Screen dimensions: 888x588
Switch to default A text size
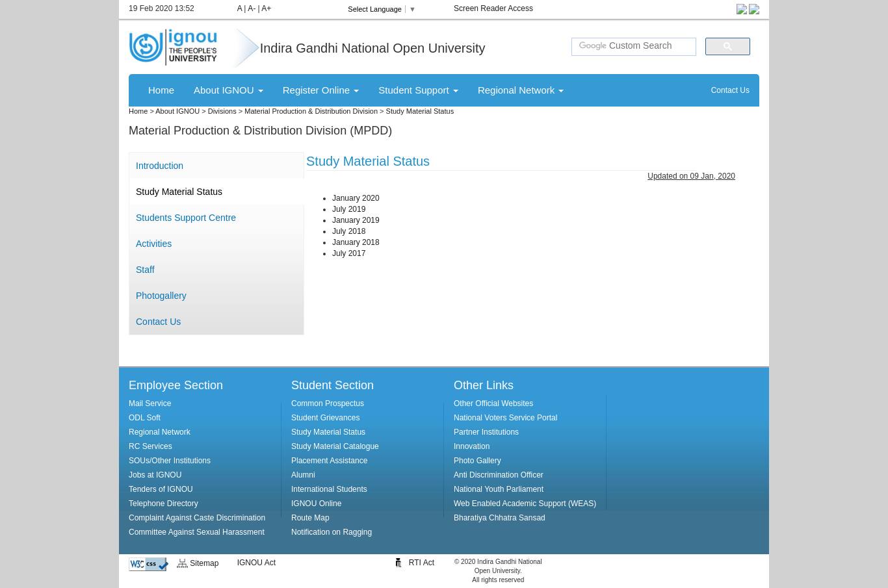coord(240,8)
